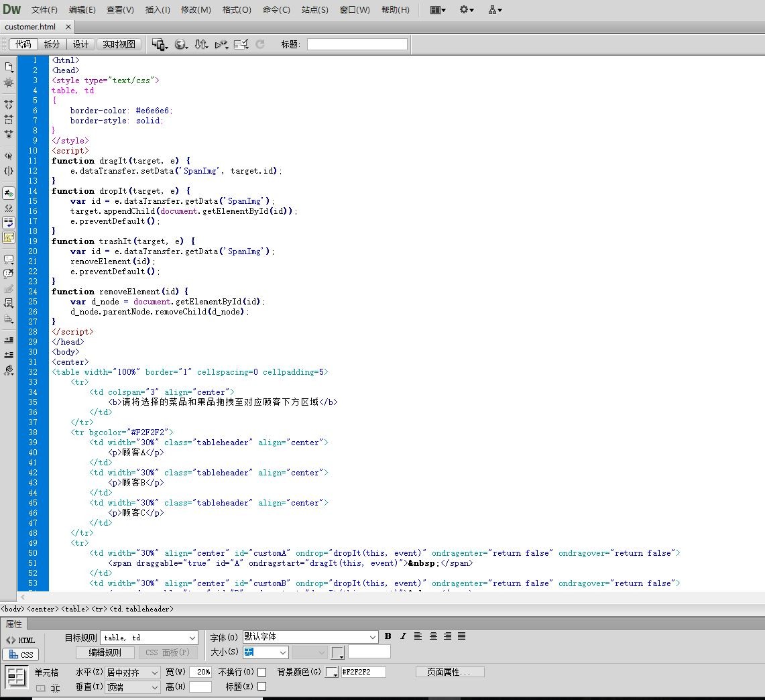
Task: Open the 字体(O) font dropdown
Action: (x=310, y=637)
